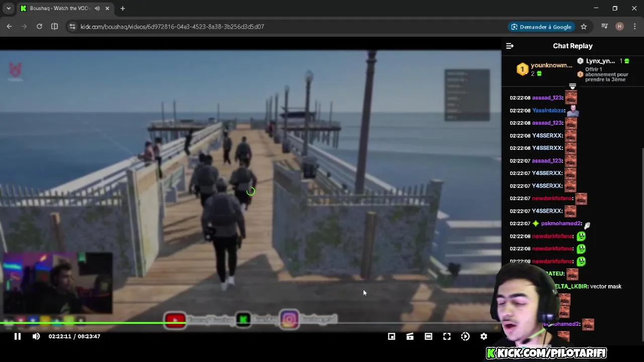
Task: Click the 'vector mask' chat message
Action: (x=606, y=286)
